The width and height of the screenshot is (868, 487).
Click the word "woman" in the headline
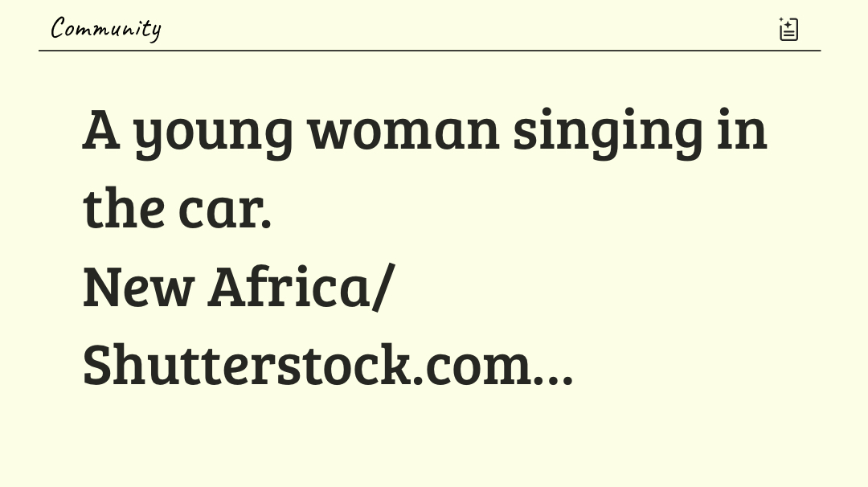(403, 130)
